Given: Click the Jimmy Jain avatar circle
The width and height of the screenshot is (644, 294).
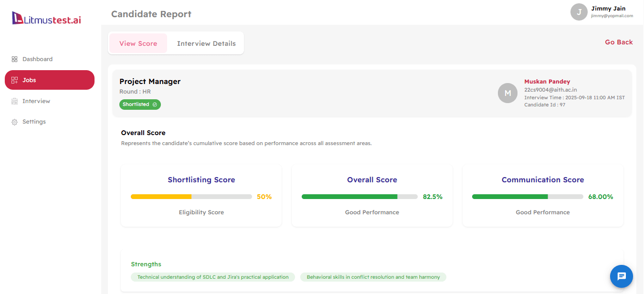Looking at the screenshot, I should (x=579, y=12).
